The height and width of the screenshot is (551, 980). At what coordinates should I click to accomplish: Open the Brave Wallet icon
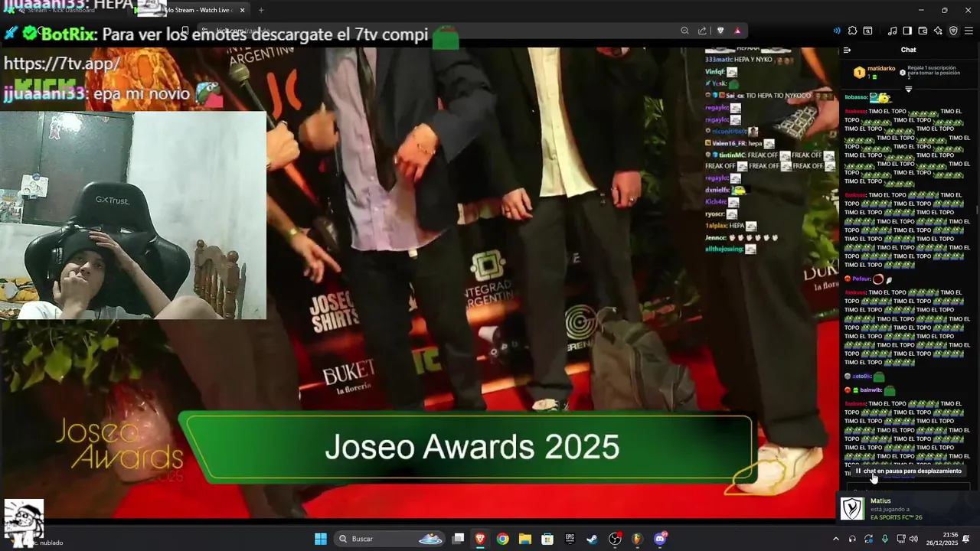923,31
